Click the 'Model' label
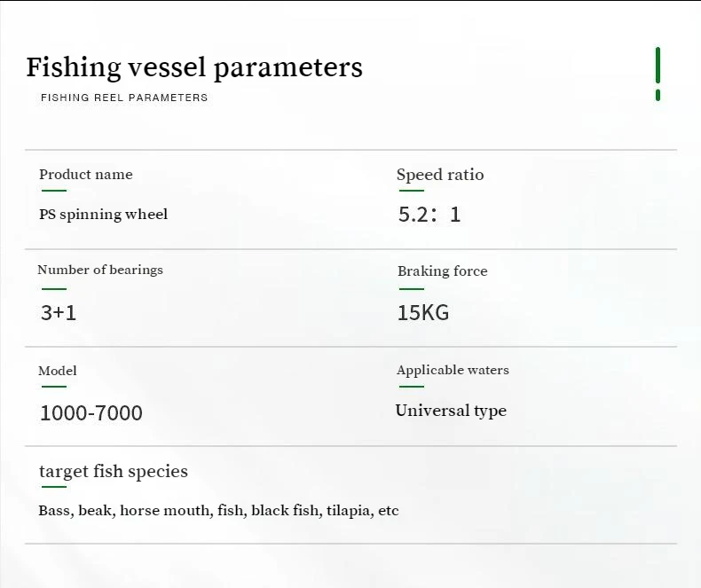 point(58,371)
